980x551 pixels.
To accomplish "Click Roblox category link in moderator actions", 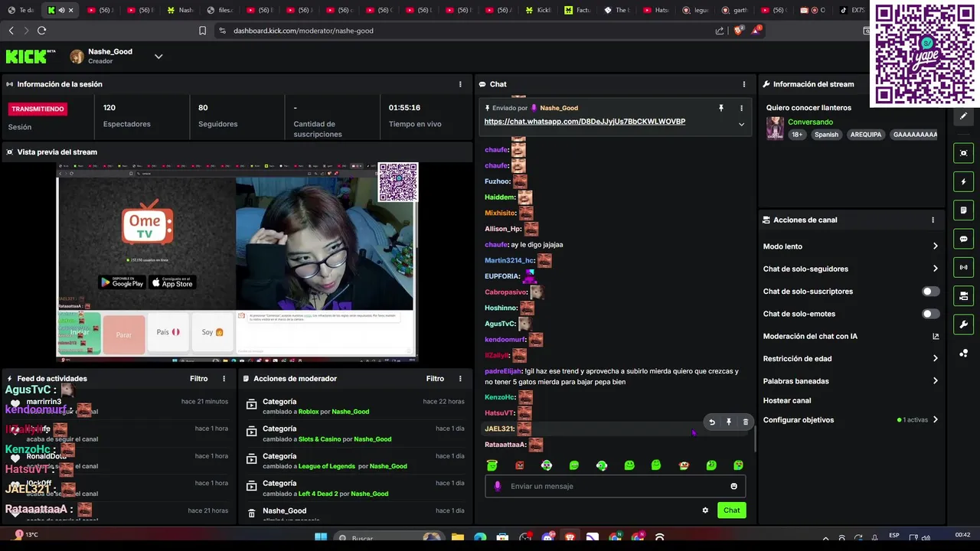I will click(x=309, y=412).
